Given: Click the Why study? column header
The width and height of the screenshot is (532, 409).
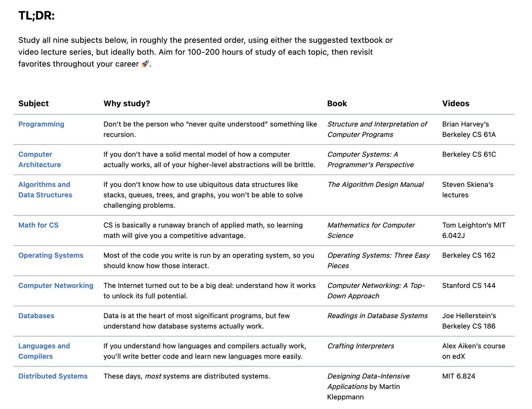Looking at the screenshot, I should pos(127,103).
